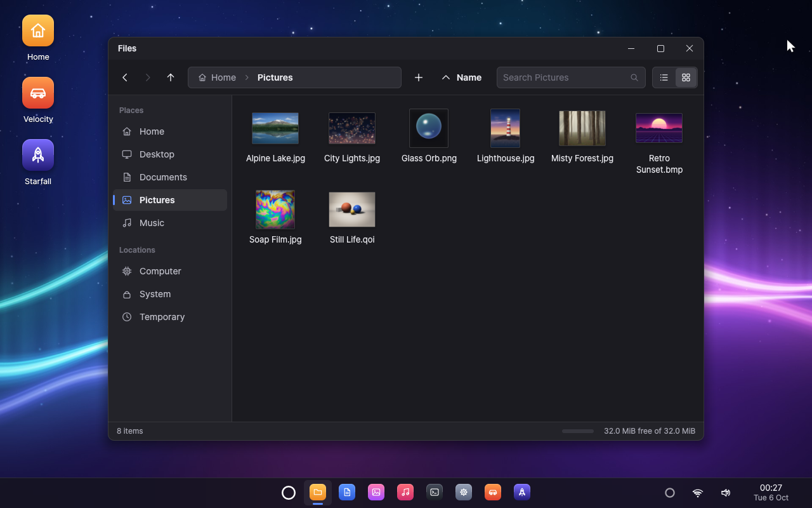Screen dimensions: 812x508
Task: Open the volume control in the tray
Action: pyautogui.click(x=726, y=493)
